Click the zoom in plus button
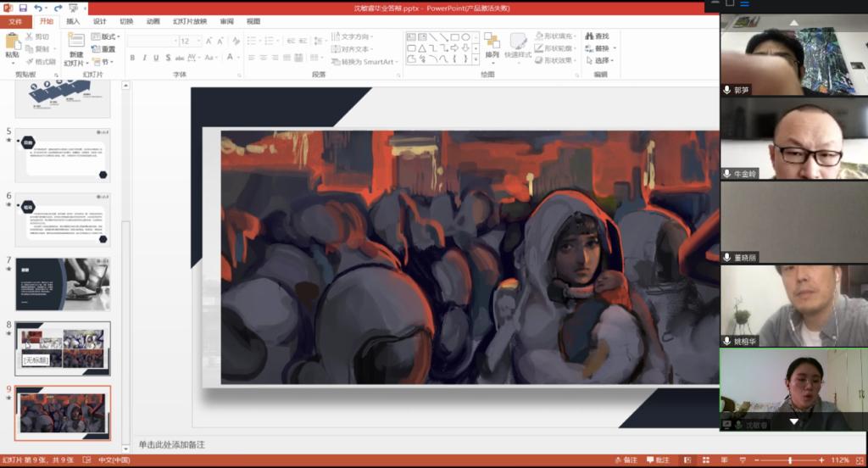 [821, 460]
